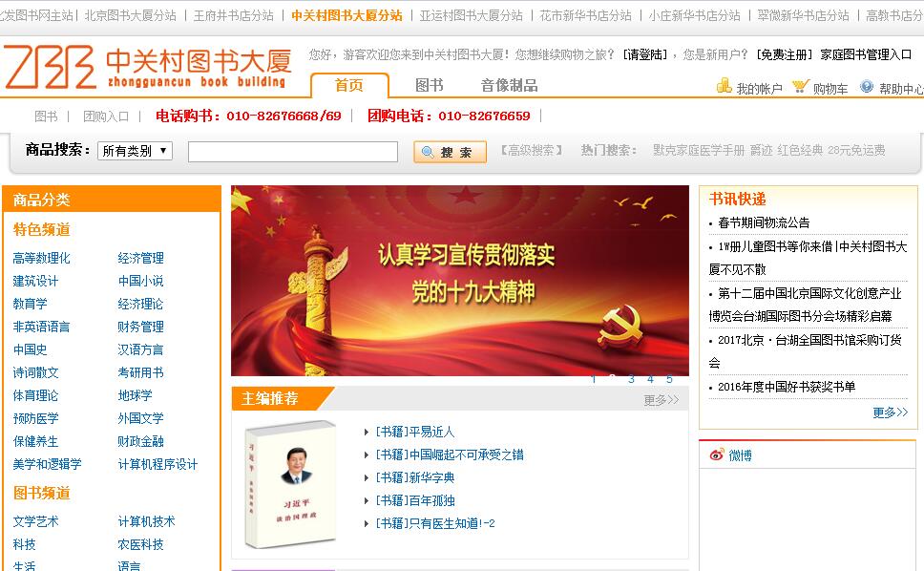Open the 所有类别 category dropdown
The height and width of the screenshot is (571, 924).
[x=135, y=151]
